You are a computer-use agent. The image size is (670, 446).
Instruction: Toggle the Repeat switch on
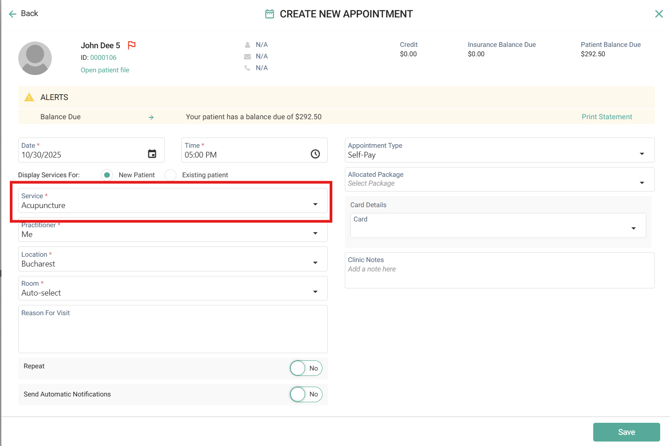coord(305,368)
